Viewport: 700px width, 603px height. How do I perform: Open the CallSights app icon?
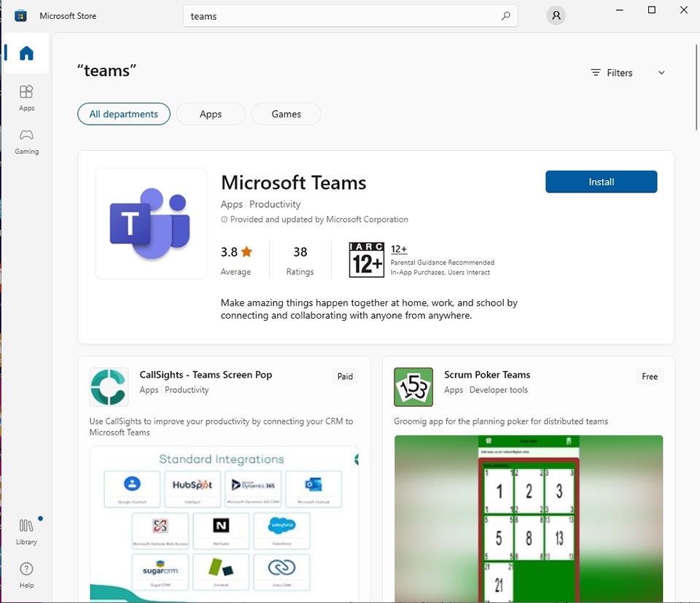108,387
